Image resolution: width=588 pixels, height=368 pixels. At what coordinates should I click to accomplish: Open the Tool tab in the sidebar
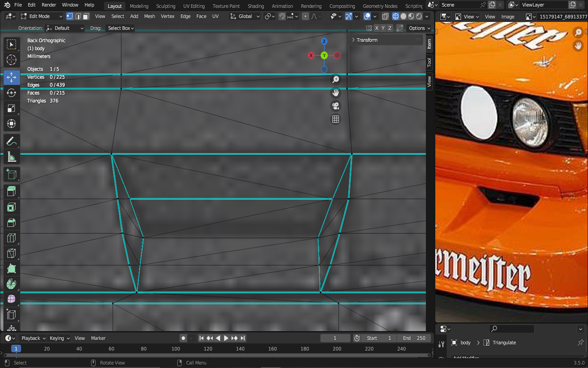coord(429,63)
